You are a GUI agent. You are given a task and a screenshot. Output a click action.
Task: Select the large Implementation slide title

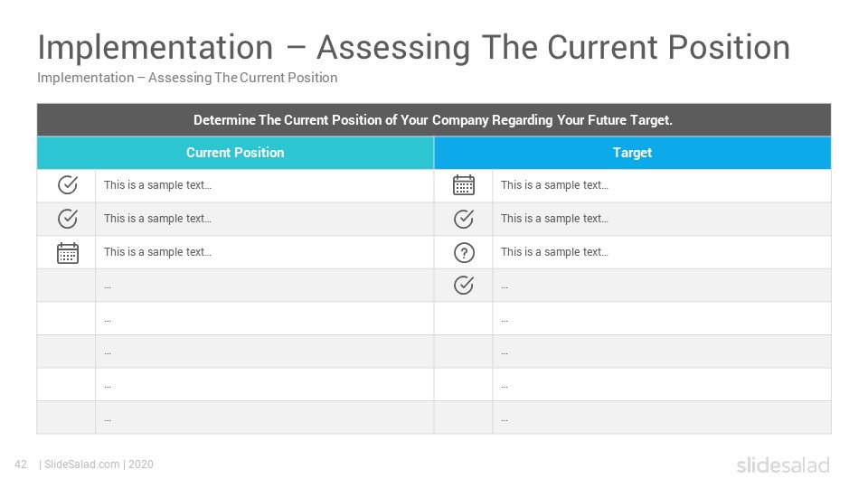(x=413, y=47)
